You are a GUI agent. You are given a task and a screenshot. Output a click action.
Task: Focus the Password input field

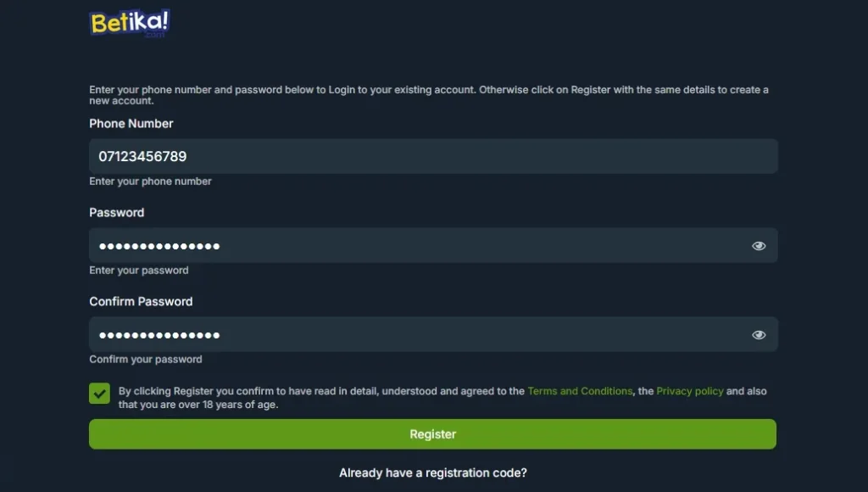[433, 245]
